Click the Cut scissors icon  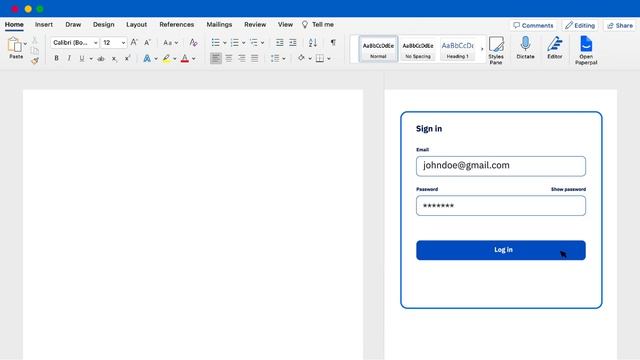pyautogui.click(x=35, y=40)
